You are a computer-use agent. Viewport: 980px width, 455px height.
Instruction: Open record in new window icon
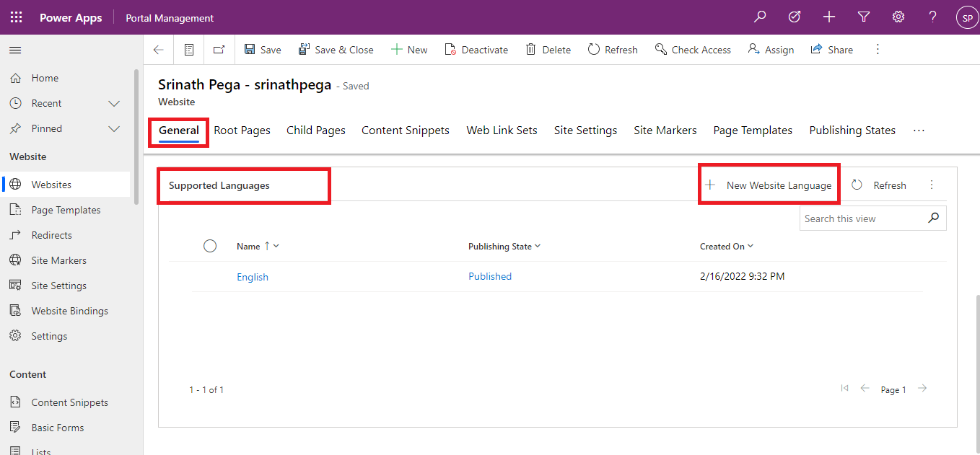(x=219, y=50)
